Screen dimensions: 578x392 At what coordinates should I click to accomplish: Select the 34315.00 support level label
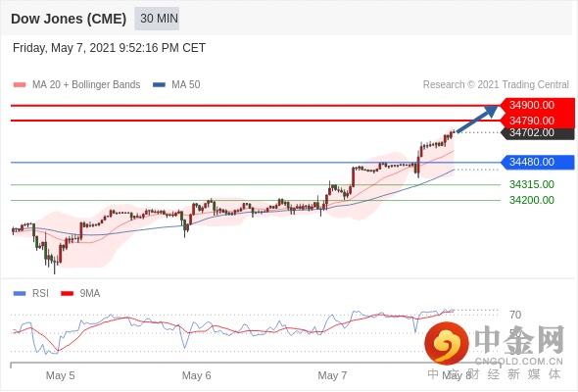tap(532, 184)
